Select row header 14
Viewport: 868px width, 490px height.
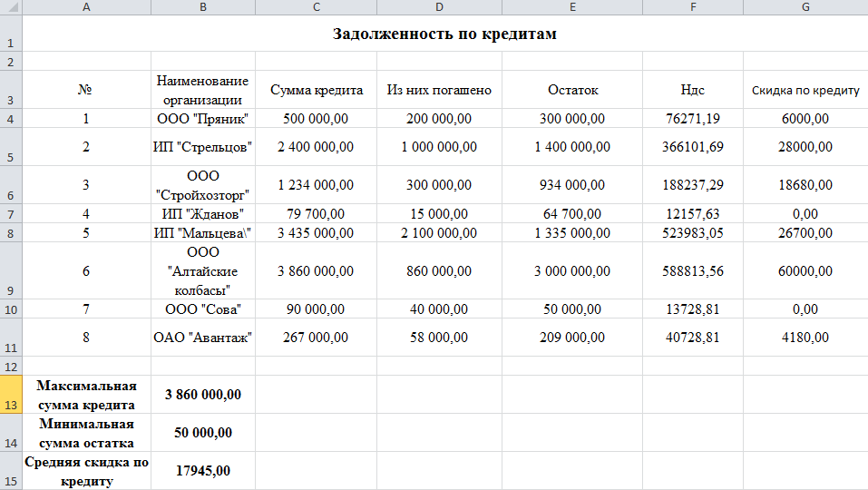(11, 433)
